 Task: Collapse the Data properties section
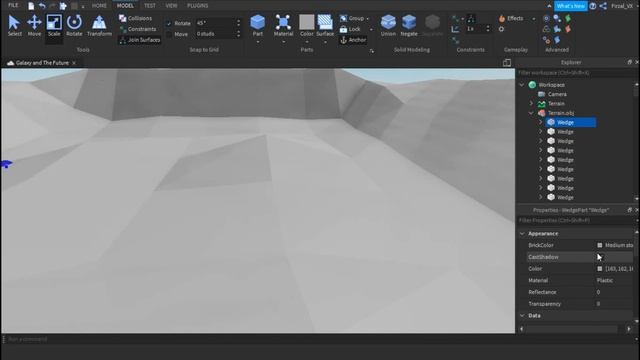coord(522,316)
